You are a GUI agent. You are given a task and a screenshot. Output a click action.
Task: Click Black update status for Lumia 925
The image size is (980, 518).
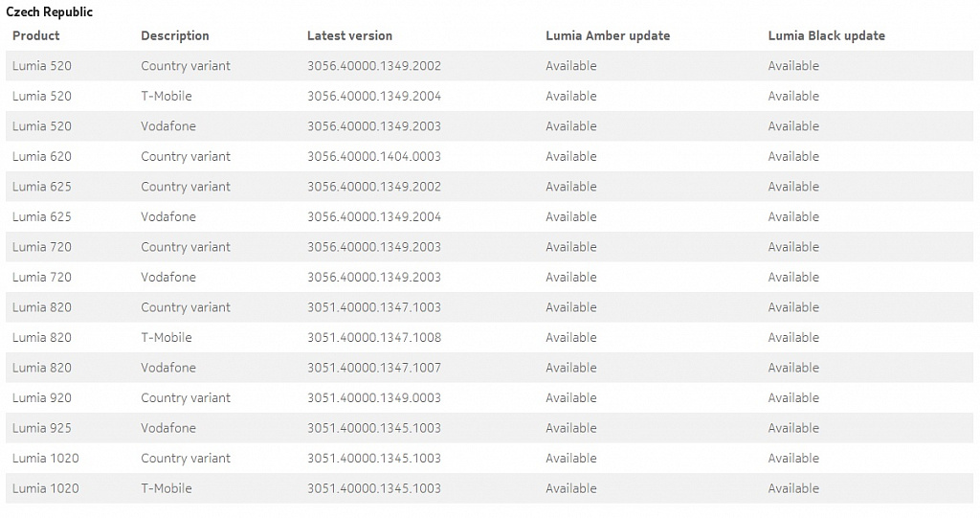click(793, 428)
